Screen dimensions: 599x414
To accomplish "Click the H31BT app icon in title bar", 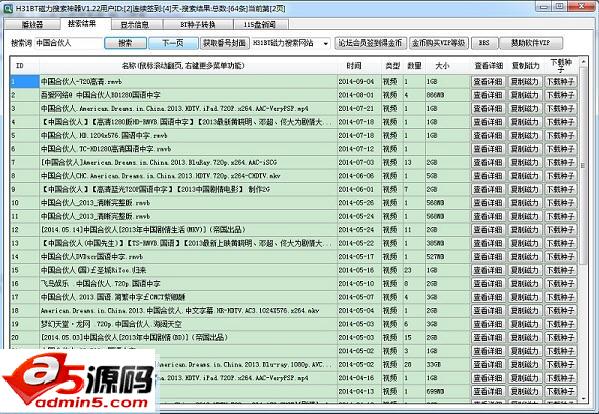I will tap(8, 8).
